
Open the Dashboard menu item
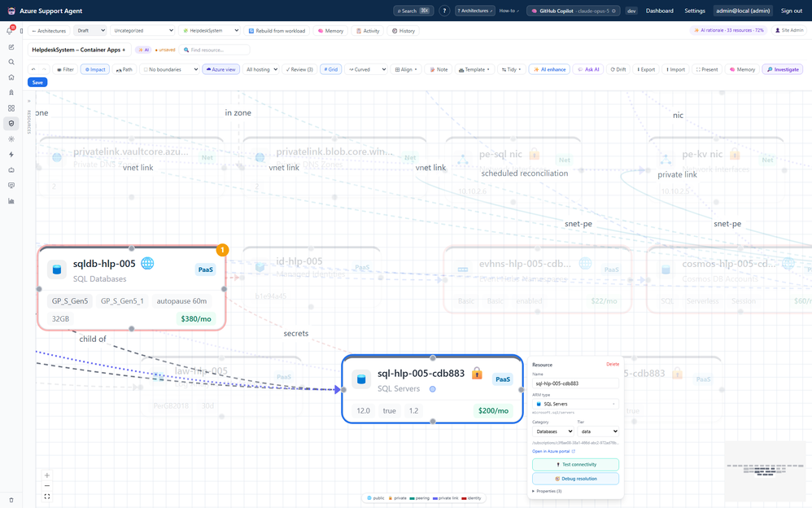click(659, 11)
